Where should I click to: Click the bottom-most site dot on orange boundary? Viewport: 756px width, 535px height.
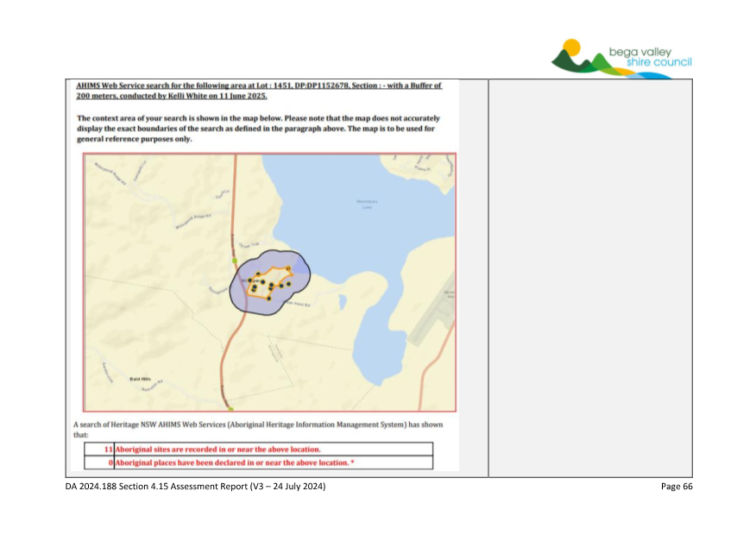(x=269, y=299)
